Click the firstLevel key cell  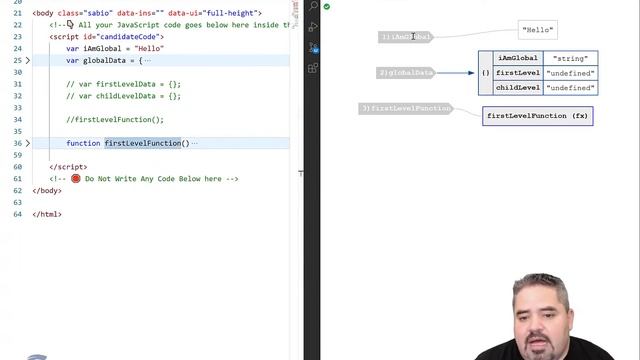click(518, 73)
